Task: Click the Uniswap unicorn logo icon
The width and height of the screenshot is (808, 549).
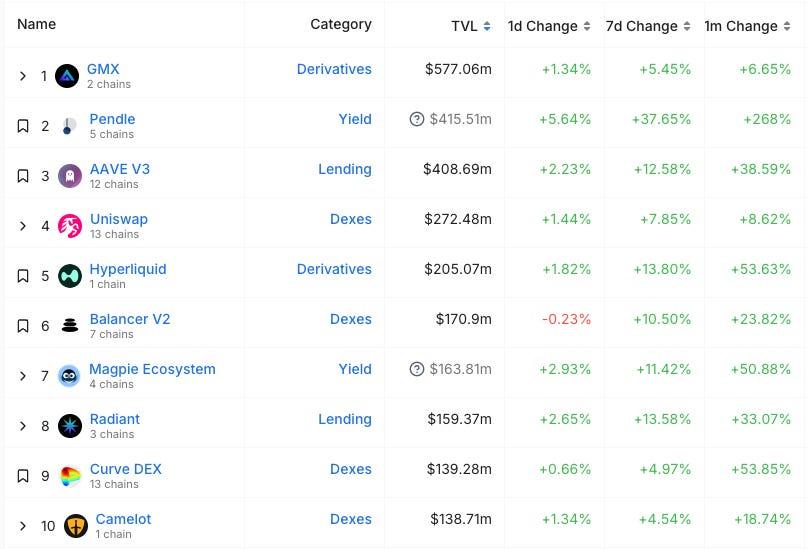Action: point(70,226)
